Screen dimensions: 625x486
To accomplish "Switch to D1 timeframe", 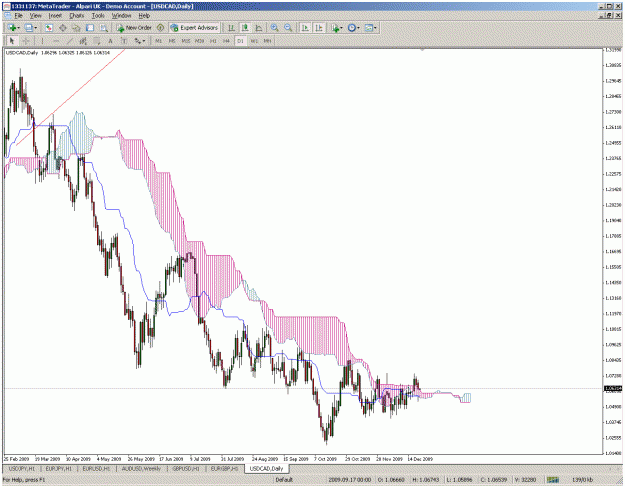I will 240,41.
